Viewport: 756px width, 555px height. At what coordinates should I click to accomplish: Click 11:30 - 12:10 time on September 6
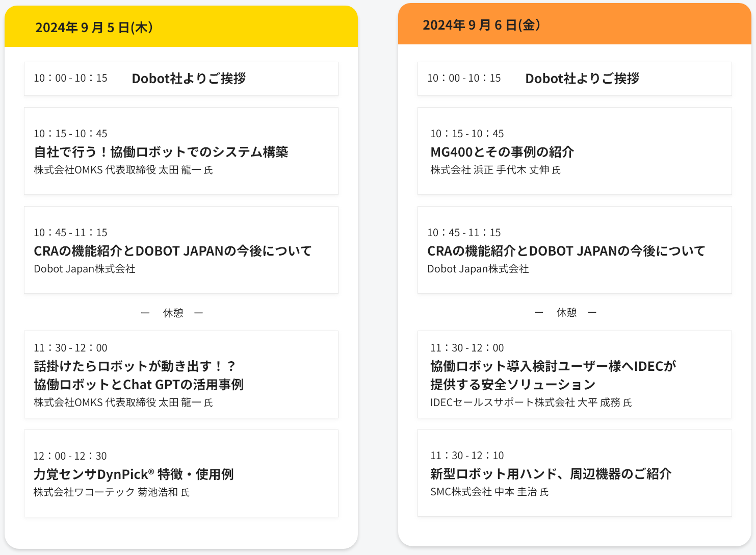coord(467,456)
